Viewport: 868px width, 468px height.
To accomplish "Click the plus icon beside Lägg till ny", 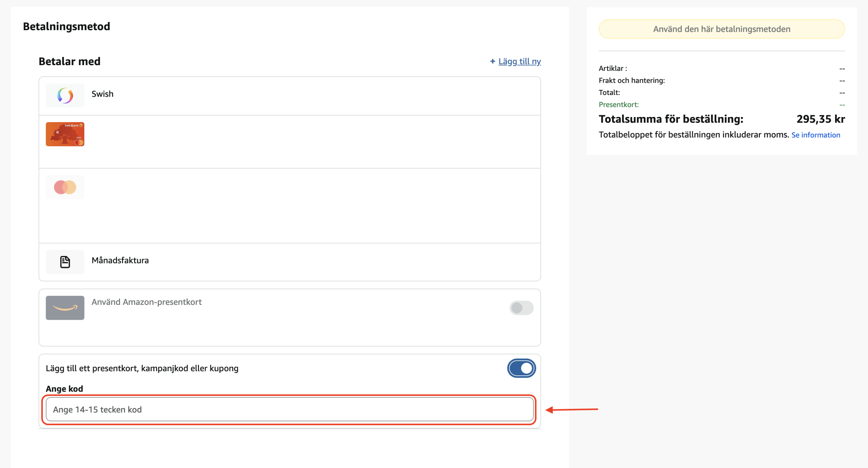I will pos(492,61).
